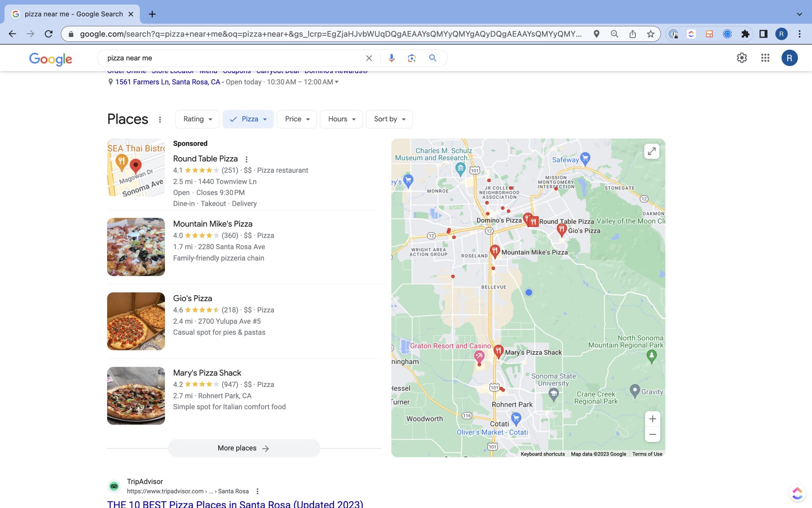Open a new browser tab
Screen dimensions: 812x508
click(152, 14)
